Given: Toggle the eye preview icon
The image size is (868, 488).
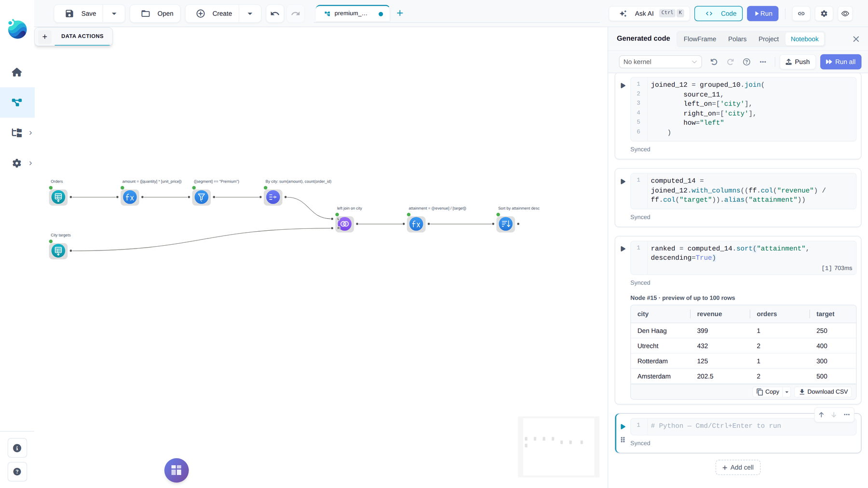Looking at the screenshot, I should pos(845,13).
